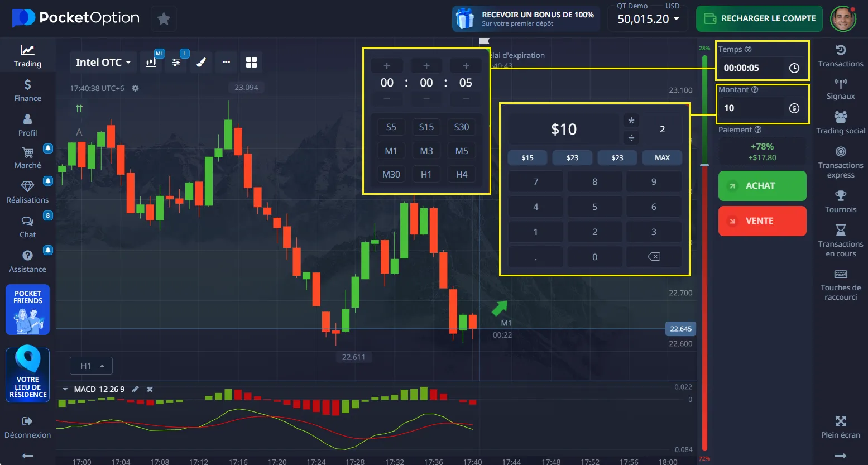
Task: Click RECHARGER LE COMPTE button
Action: pyautogui.click(x=759, y=18)
